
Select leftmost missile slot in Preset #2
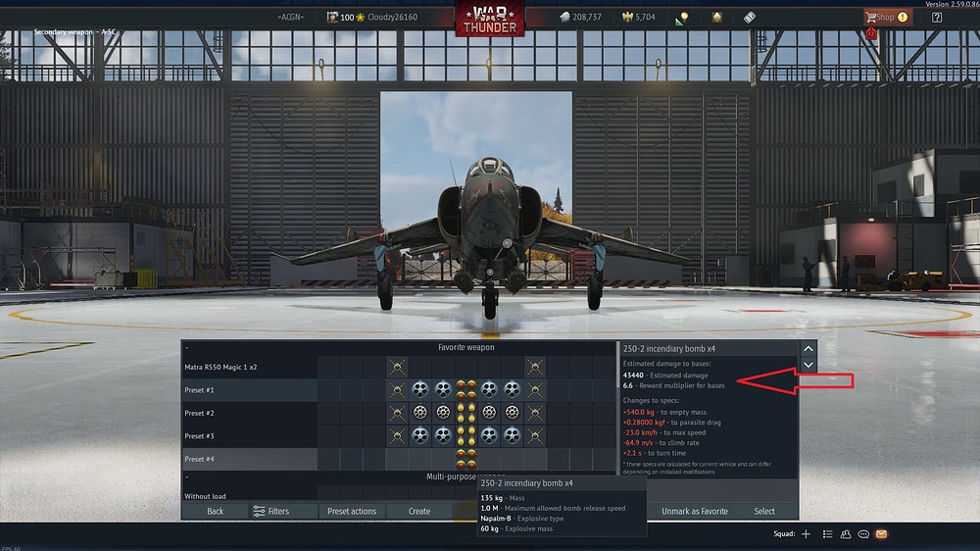point(397,413)
